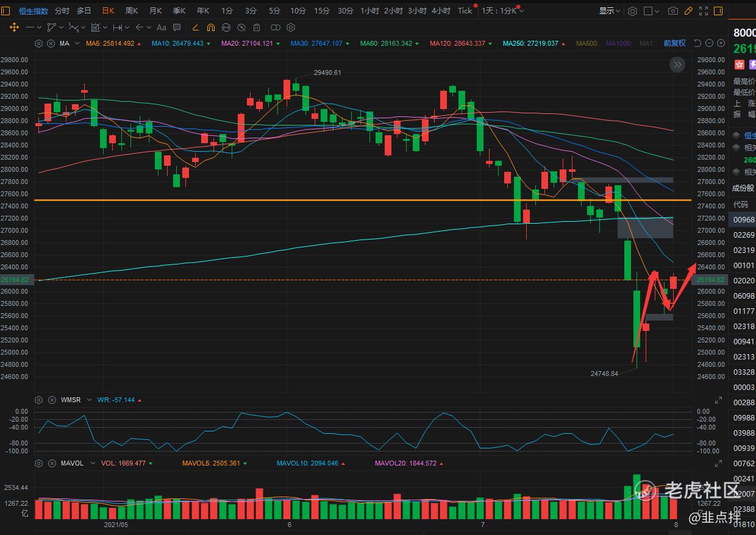Screen dimensions: 756x535
Task: Select the range interval tool
Action: point(118,27)
